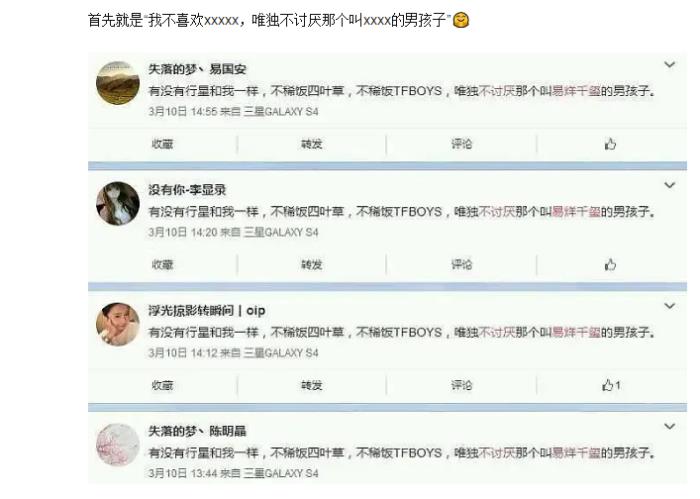Expand options chevron on 易国安's post
Image resolution: width=700 pixels, height=499 pixels.
point(669,65)
